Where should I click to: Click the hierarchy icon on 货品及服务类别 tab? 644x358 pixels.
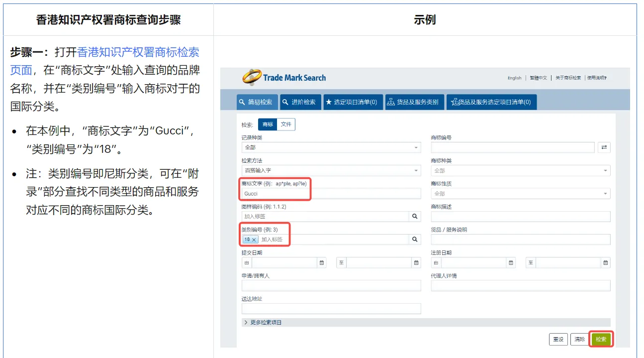pos(391,102)
